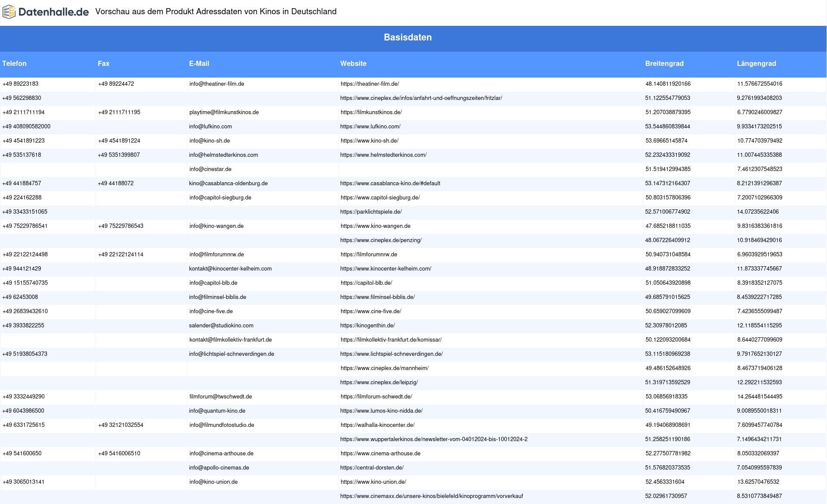Select fax number +49 44188072
827x504 pixels.
point(115,184)
